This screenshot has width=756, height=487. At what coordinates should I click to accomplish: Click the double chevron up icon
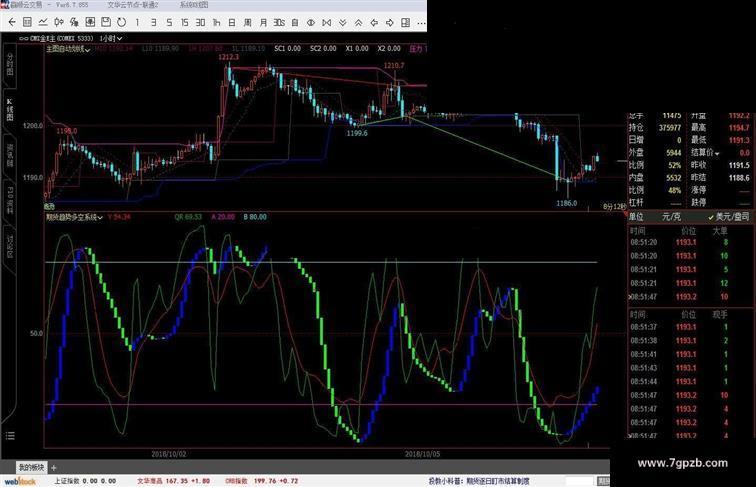point(358,22)
